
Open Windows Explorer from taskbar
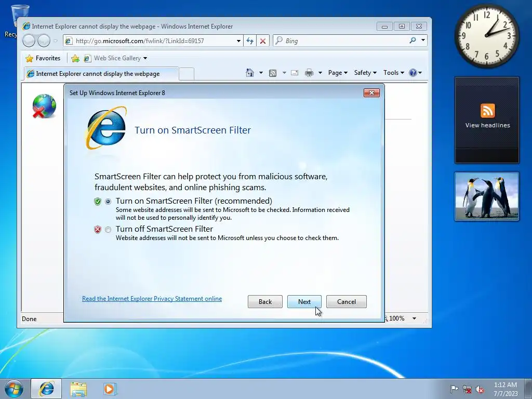(x=78, y=389)
